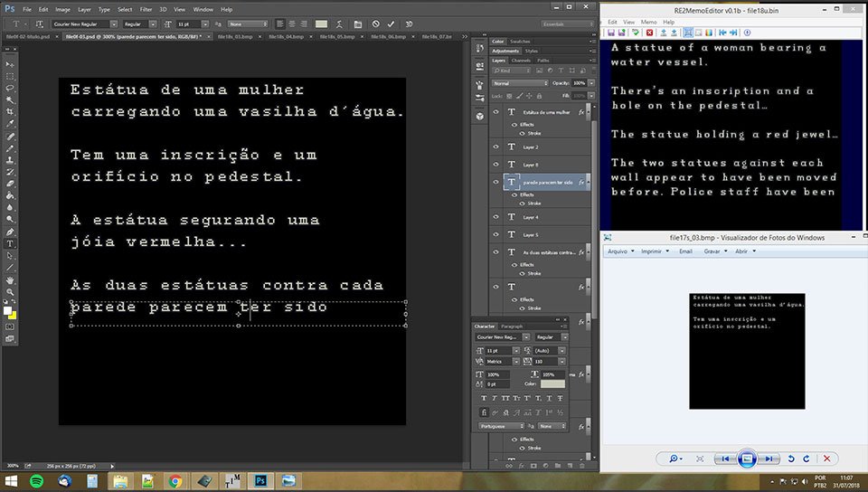The height and width of the screenshot is (492, 868).
Task: Open the Courier New font family dropdown
Action: point(80,24)
